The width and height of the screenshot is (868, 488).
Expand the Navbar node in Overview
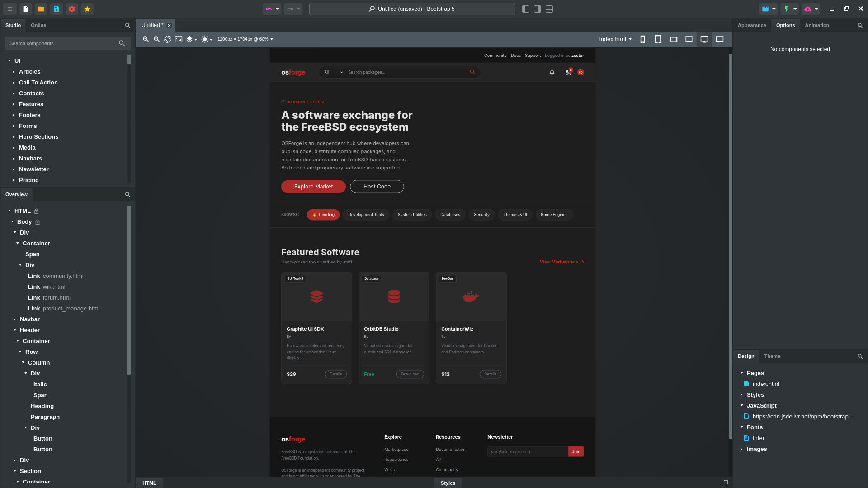tap(14, 319)
